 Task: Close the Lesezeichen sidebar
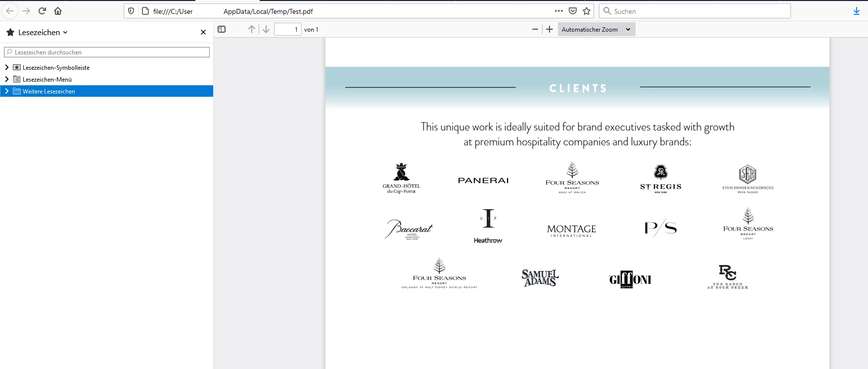(x=203, y=32)
